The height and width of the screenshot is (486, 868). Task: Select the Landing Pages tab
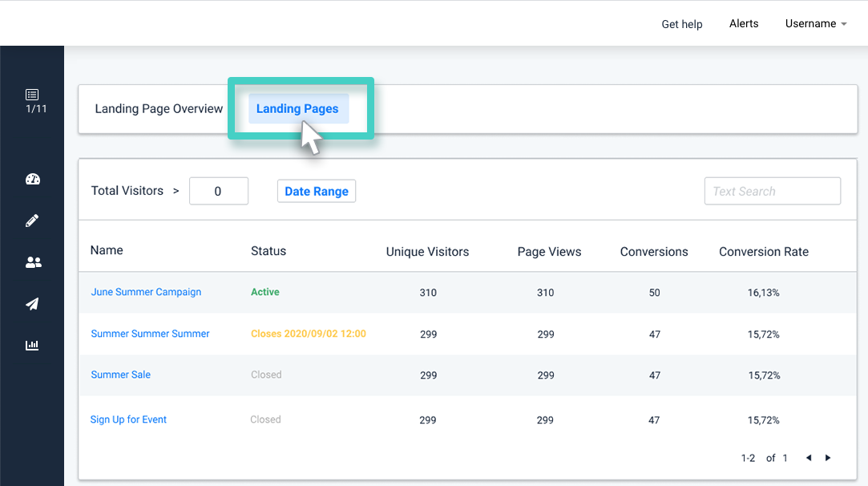pos(298,108)
